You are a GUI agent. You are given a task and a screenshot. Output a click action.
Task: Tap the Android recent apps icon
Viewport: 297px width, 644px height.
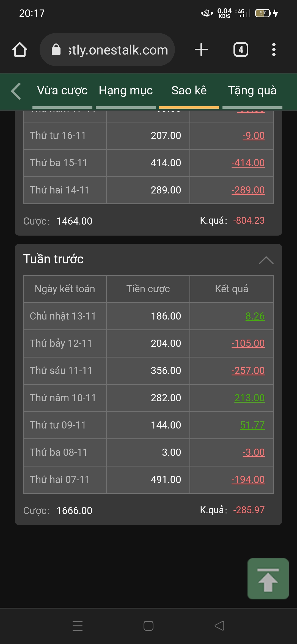click(x=78, y=626)
